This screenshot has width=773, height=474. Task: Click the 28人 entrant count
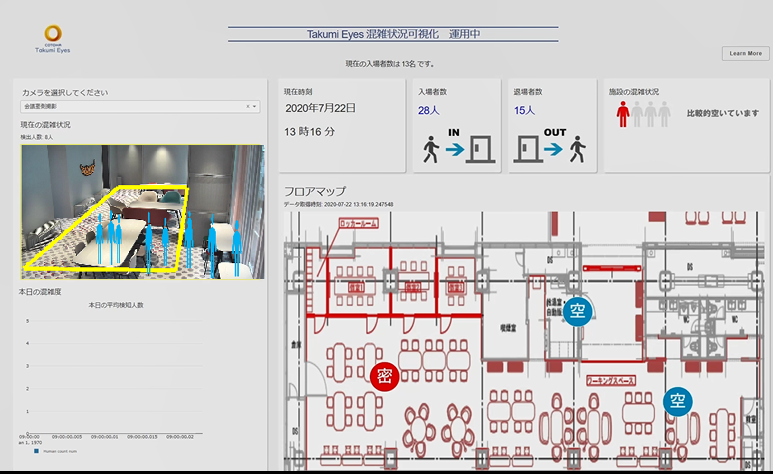pos(428,110)
